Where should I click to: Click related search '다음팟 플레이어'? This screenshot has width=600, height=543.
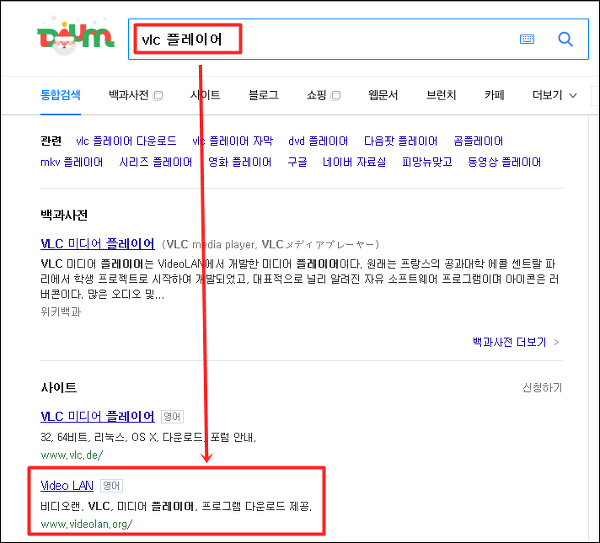click(x=401, y=141)
